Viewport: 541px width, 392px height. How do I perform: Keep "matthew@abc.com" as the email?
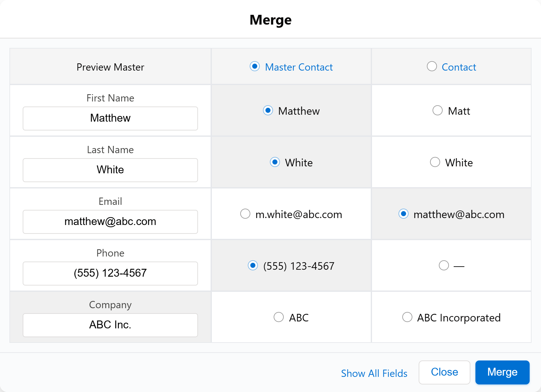point(404,214)
